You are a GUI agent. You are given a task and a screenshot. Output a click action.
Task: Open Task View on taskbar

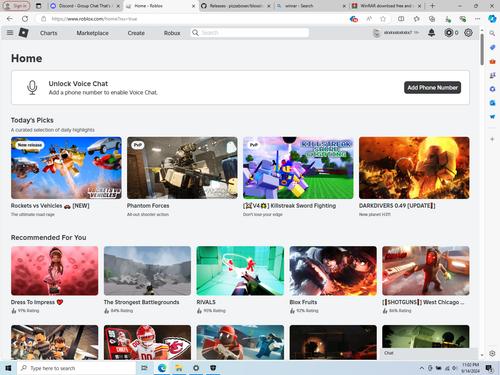[x=144, y=368]
